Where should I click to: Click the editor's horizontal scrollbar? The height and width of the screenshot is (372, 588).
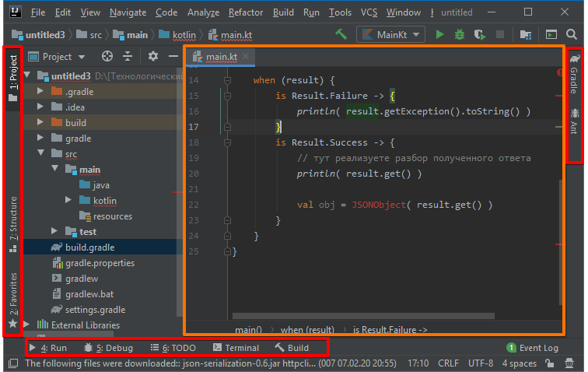coord(363,316)
